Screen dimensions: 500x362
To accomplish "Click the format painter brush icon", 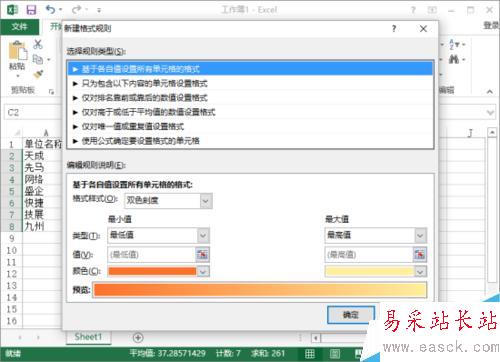I will (x=38, y=74).
